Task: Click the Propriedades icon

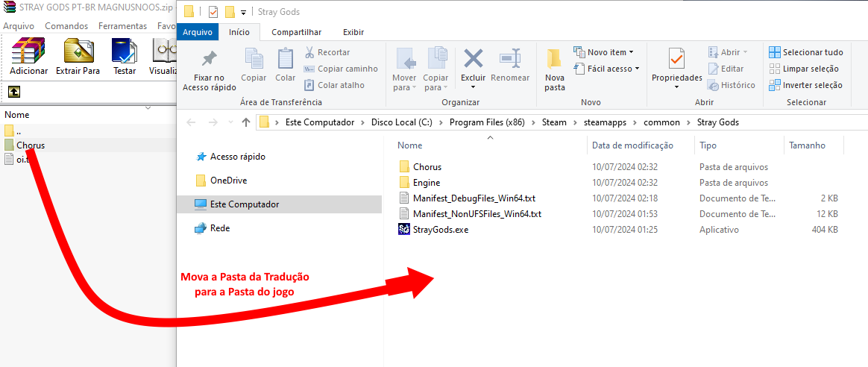Action: [x=676, y=59]
